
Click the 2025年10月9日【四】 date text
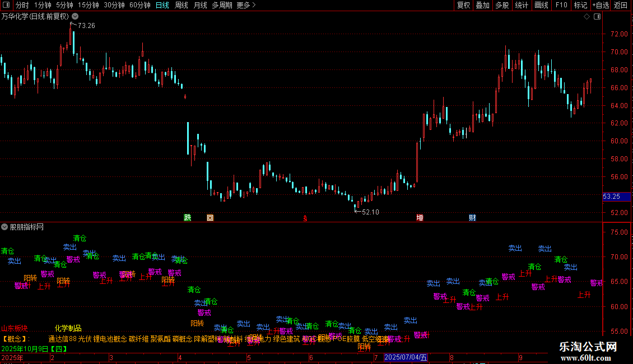point(34,349)
